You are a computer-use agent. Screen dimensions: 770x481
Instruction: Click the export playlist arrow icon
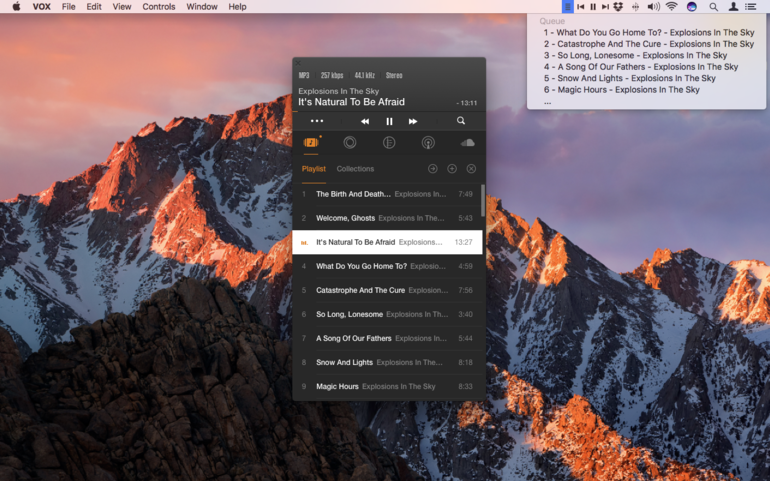(x=433, y=169)
